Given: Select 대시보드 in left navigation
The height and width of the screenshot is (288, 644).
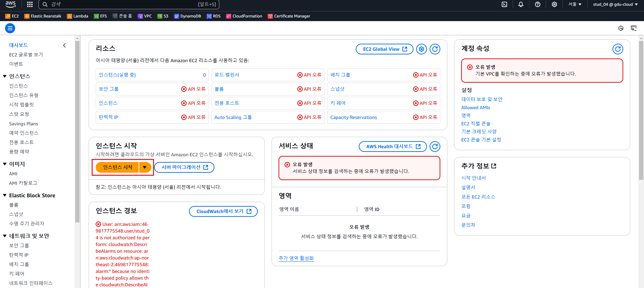Looking at the screenshot, I should (x=18, y=45).
